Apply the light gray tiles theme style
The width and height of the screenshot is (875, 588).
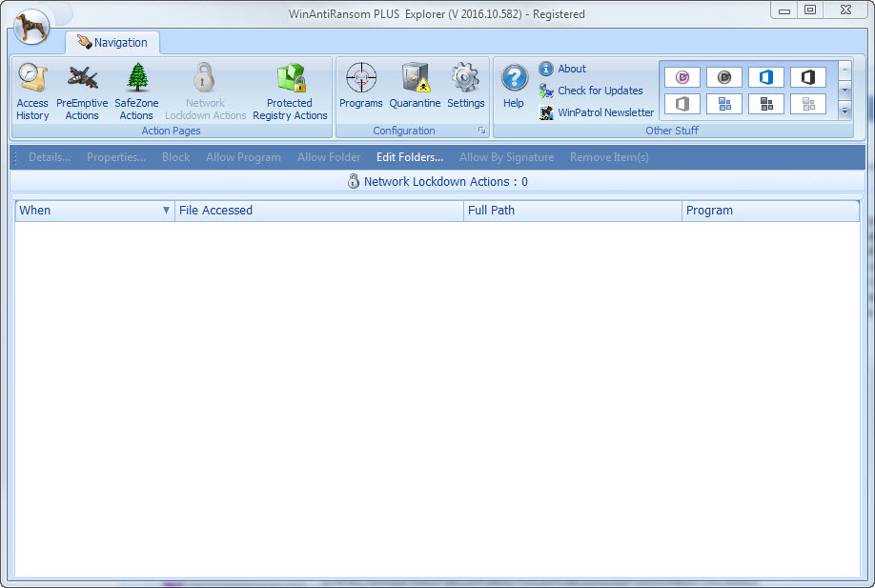pyautogui.click(x=808, y=104)
